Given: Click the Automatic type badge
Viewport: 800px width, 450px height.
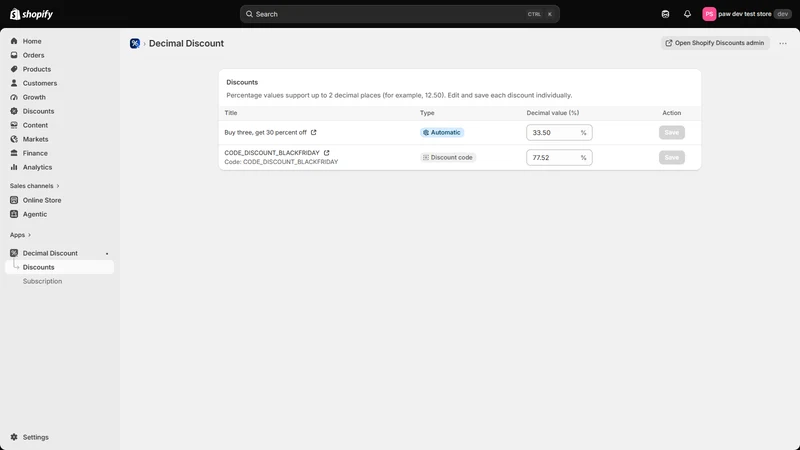Looking at the screenshot, I should point(442,132).
